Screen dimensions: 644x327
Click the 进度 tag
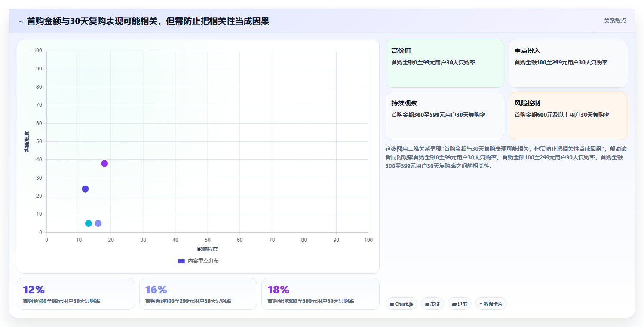coord(459,304)
